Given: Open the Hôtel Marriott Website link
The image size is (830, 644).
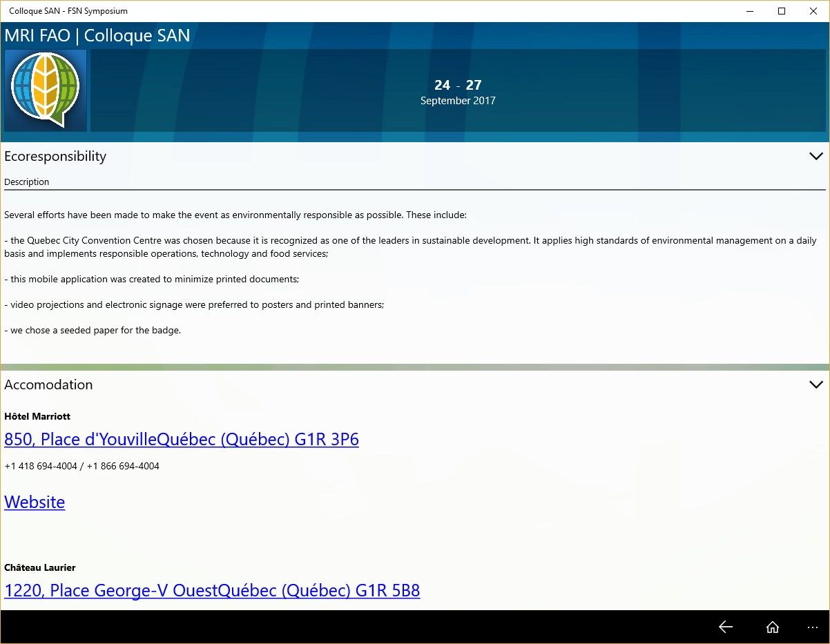Looking at the screenshot, I should [35, 502].
